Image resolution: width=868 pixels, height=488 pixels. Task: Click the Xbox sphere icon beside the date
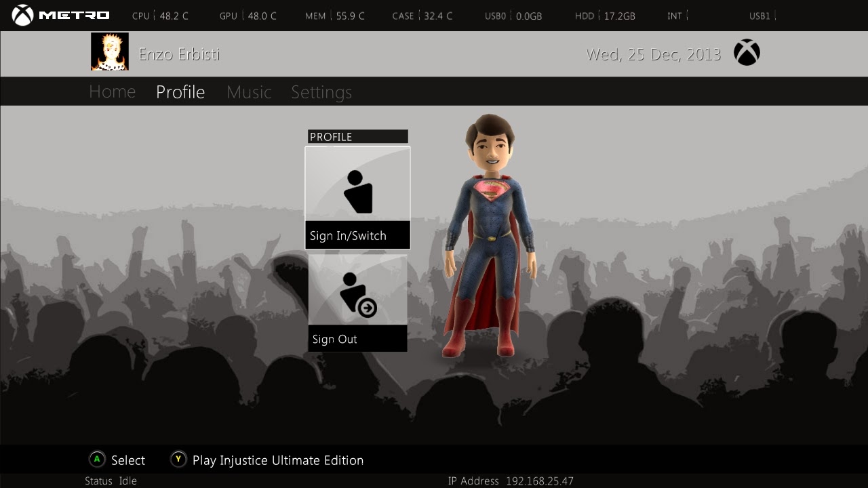(747, 53)
